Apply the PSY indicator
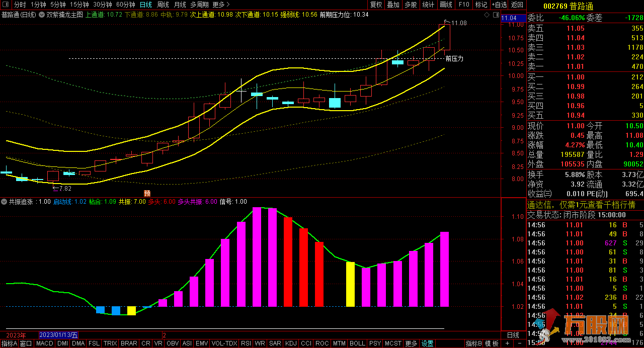 375,343
